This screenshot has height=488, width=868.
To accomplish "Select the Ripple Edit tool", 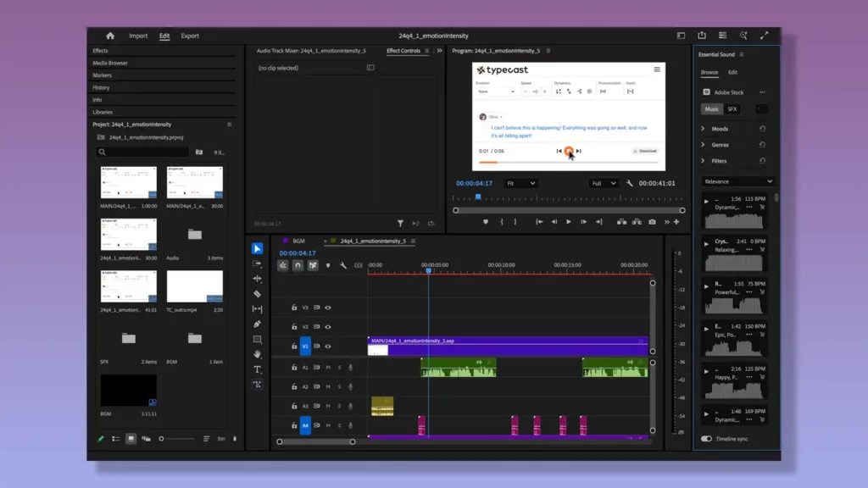I will coord(257,279).
